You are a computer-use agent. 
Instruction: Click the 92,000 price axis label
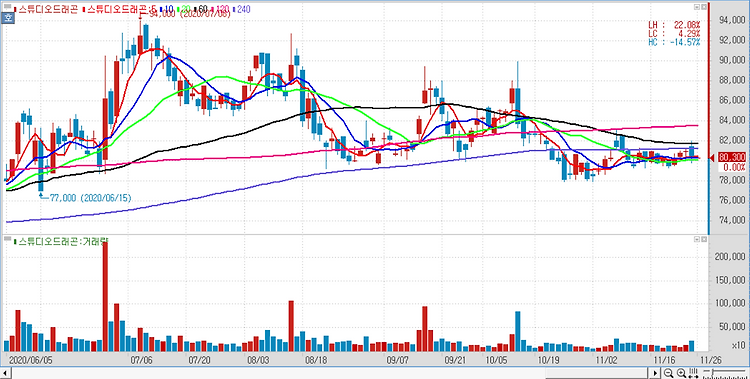(x=731, y=40)
